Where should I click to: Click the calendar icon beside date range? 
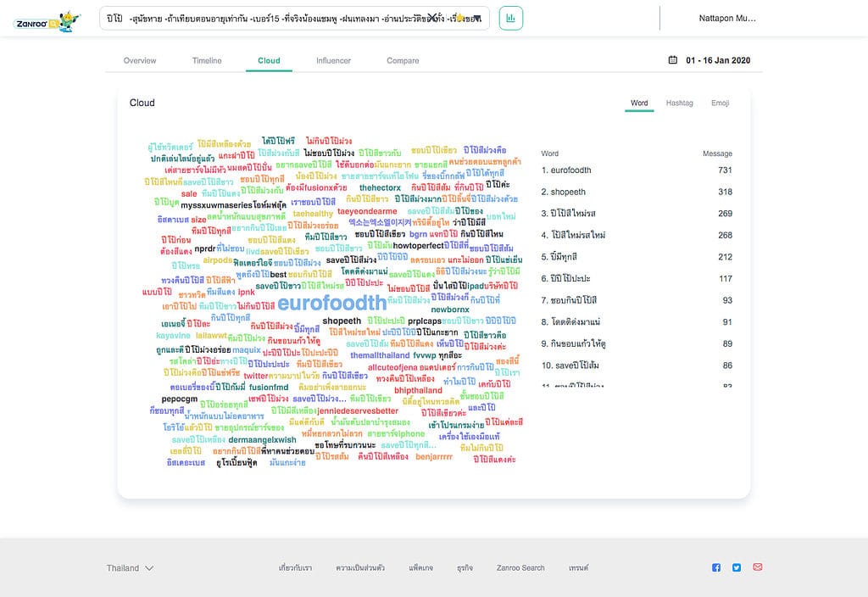click(672, 60)
